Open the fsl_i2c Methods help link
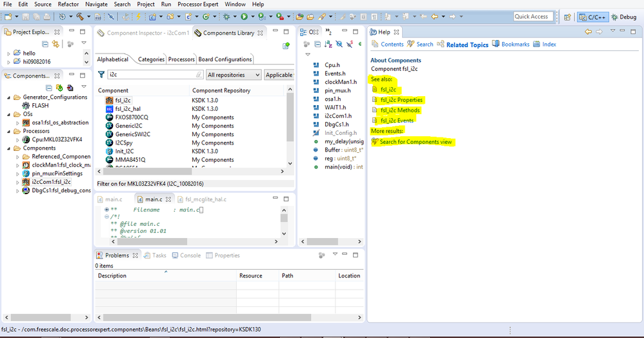This screenshot has width=644, height=338. point(400,110)
